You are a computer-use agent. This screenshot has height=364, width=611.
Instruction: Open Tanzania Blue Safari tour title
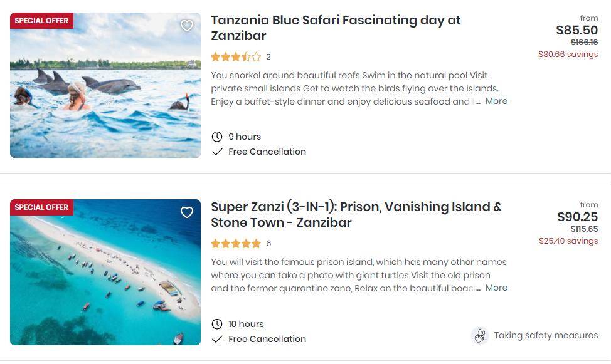coord(336,28)
